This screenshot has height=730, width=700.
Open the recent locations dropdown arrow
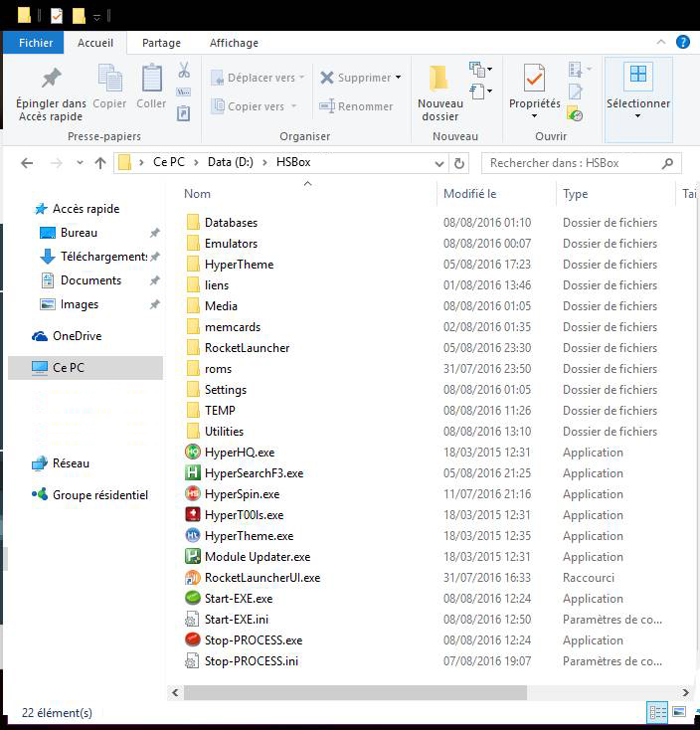81,163
